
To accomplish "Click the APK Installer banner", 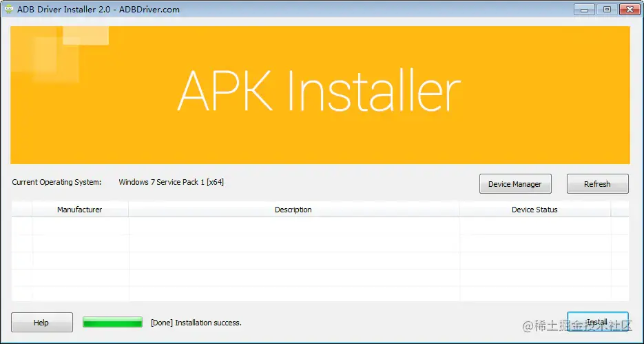I will coord(320,95).
